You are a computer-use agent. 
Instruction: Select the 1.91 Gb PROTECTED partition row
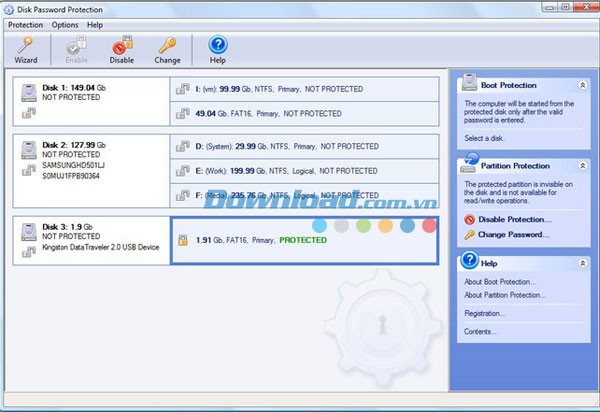[x=304, y=240]
